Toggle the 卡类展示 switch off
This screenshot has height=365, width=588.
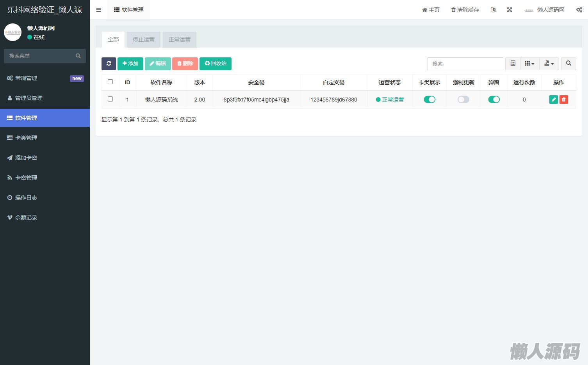click(x=429, y=100)
